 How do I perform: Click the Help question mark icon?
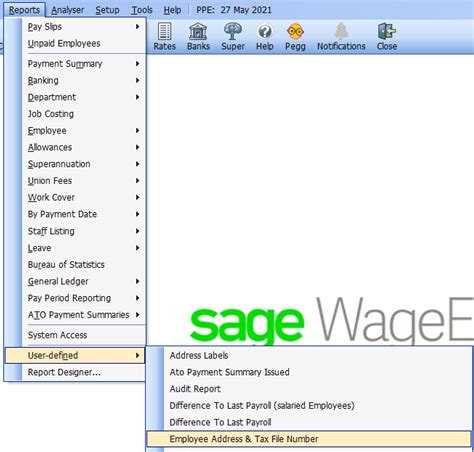point(265,32)
